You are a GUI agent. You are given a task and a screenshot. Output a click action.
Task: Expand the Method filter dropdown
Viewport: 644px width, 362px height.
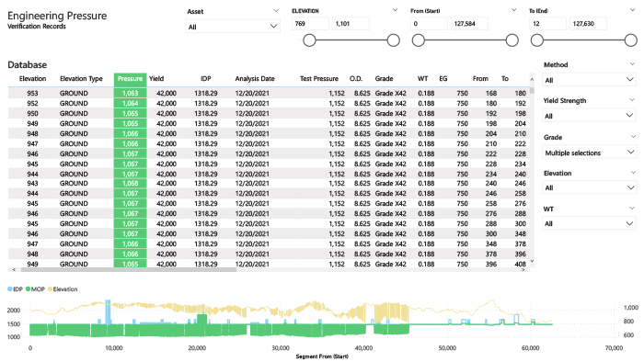coord(589,80)
